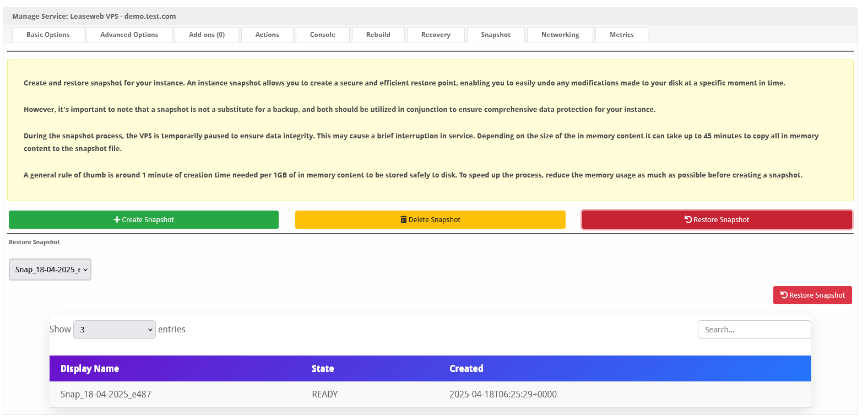This screenshot has width=868, height=420.
Task: Open the Snap_18-04-2025 snapshot dropdown
Action: click(50, 270)
